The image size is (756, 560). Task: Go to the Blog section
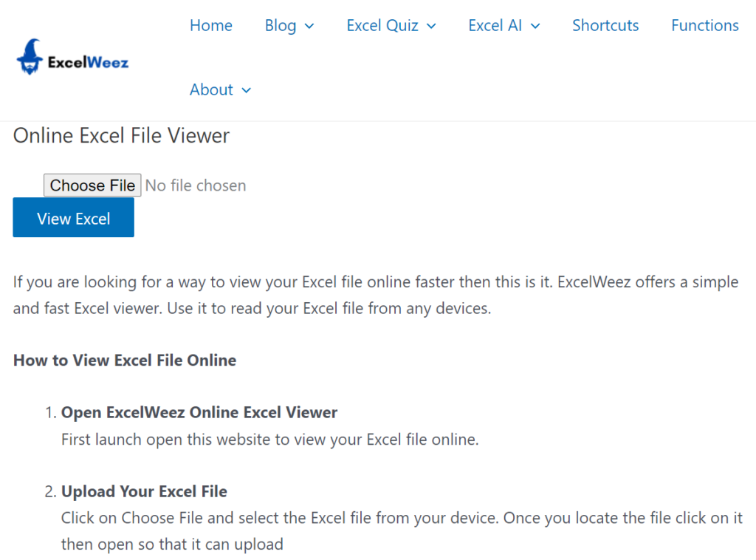click(279, 25)
